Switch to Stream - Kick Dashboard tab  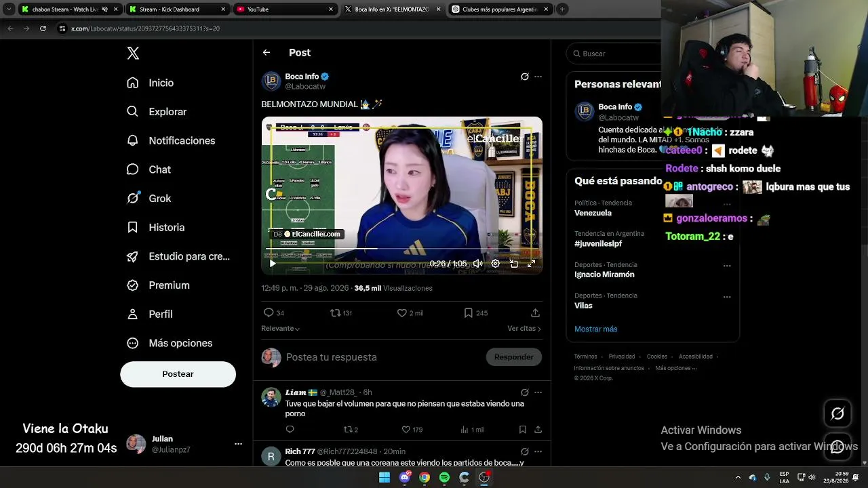(178, 9)
